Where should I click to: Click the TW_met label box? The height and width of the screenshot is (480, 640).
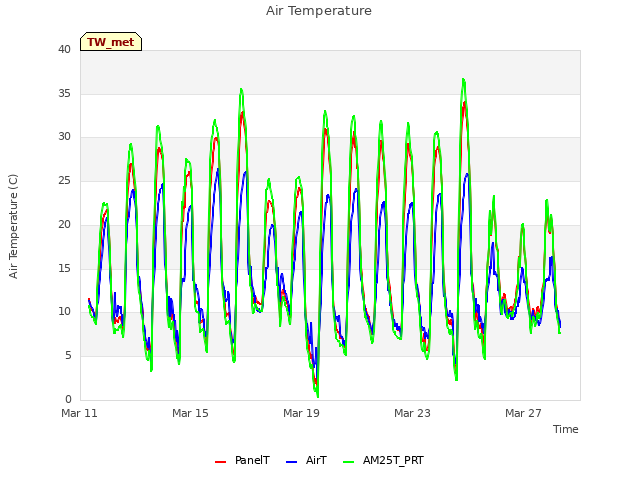tap(111, 42)
